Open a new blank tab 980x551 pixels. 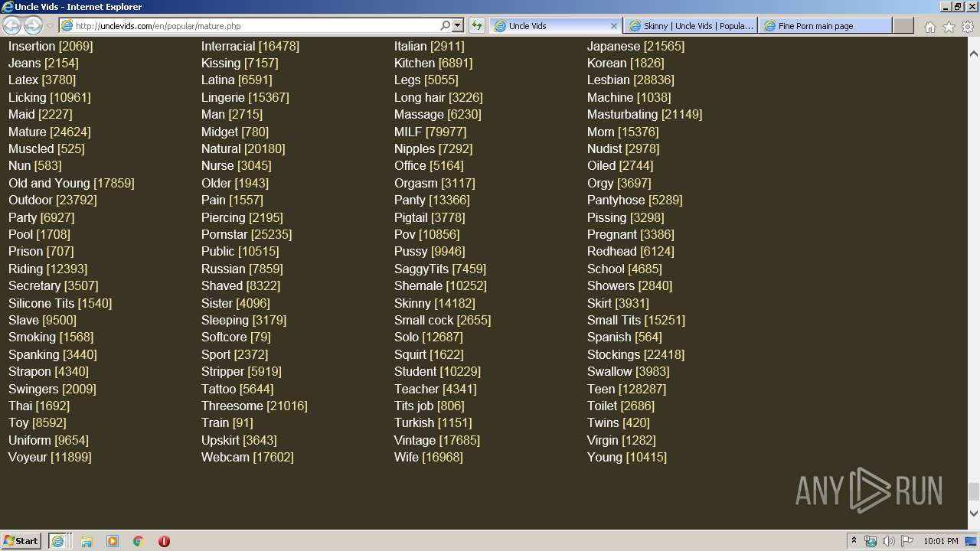coord(903,26)
